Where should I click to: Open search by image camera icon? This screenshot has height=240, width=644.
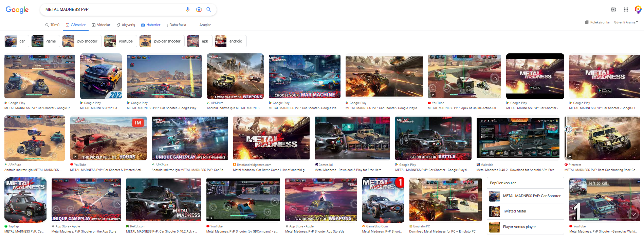click(199, 10)
